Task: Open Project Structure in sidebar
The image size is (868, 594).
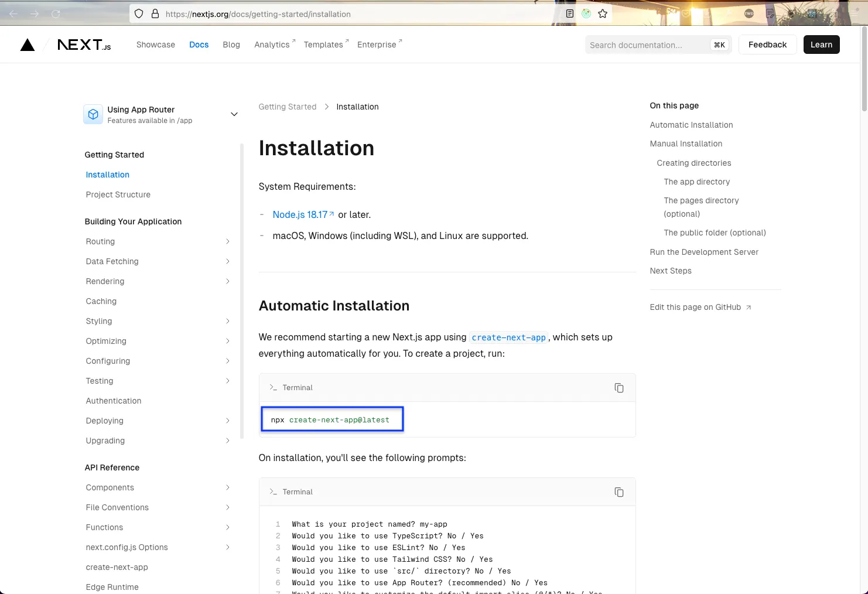Action: pyautogui.click(x=118, y=194)
